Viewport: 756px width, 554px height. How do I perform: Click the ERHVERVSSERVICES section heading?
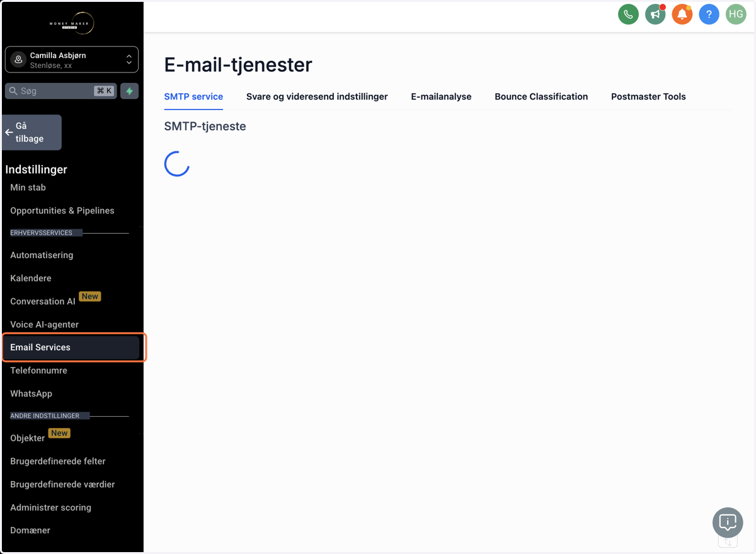point(42,233)
